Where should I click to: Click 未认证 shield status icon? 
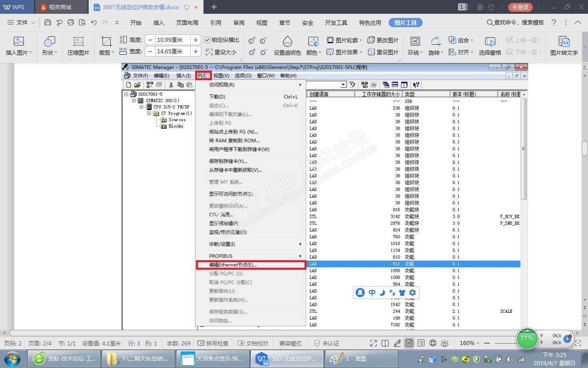pos(326,343)
